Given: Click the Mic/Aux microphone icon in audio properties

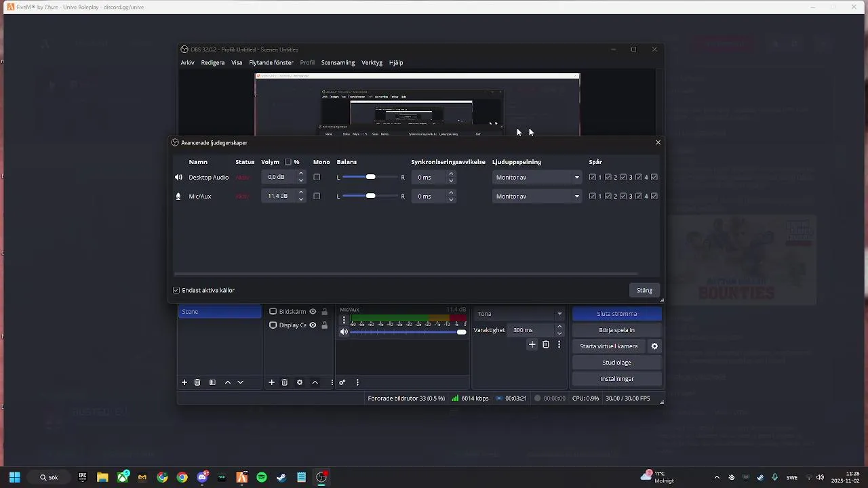Looking at the screenshot, I should pyautogui.click(x=178, y=197).
